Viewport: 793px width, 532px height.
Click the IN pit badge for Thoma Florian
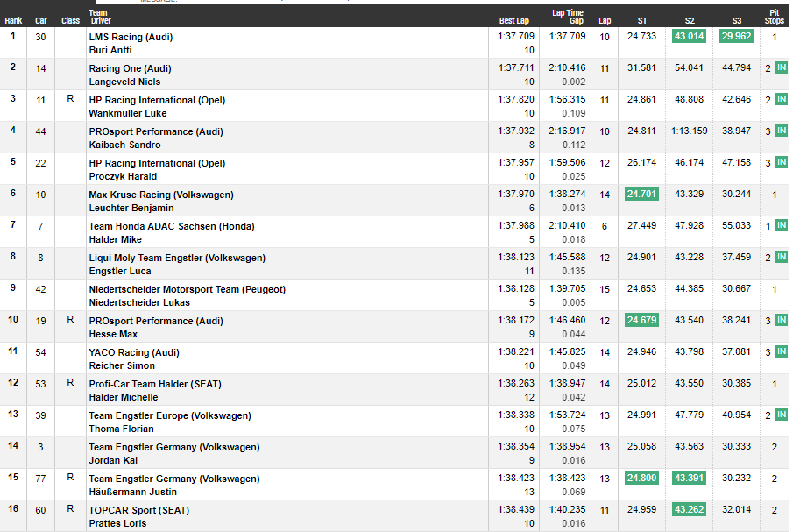(x=782, y=415)
